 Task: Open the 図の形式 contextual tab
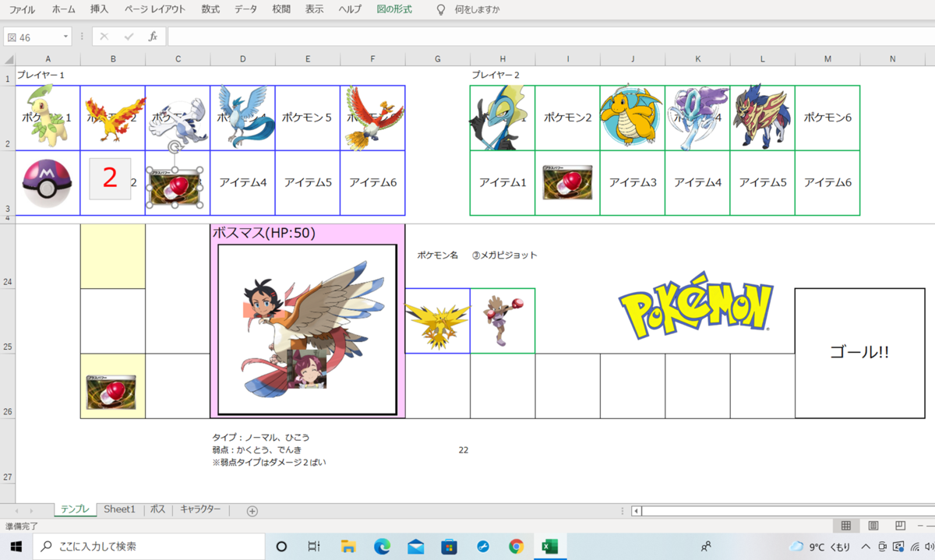394,9
